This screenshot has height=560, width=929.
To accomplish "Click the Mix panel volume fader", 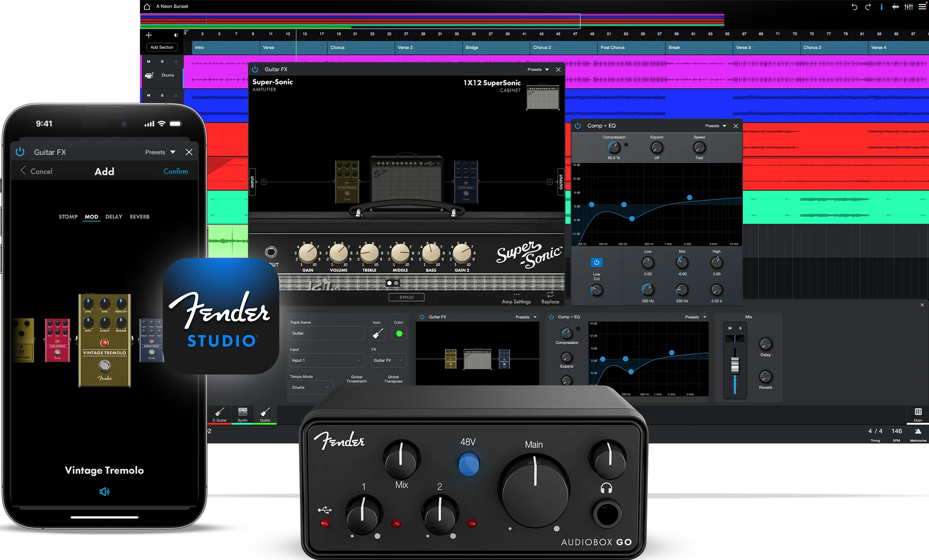I will click(735, 365).
